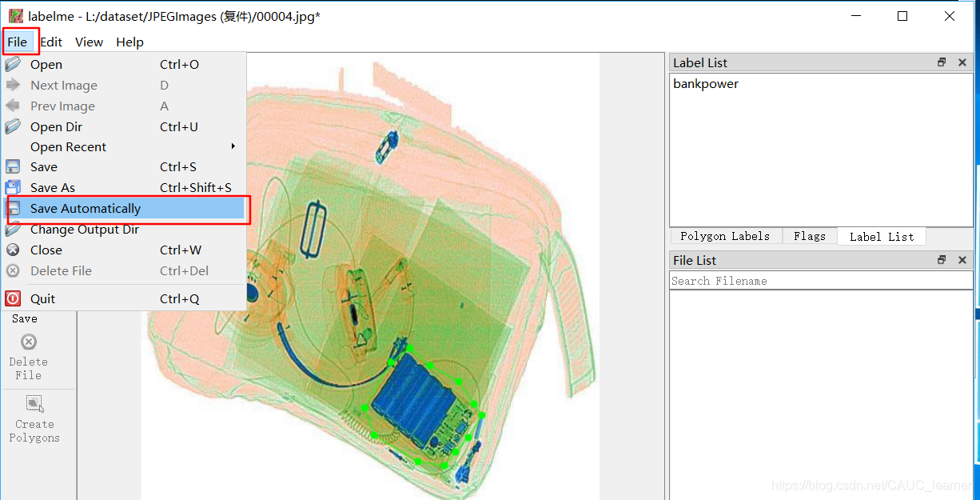
Task: Select Next Image menu entry
Action: coord(124,86)
